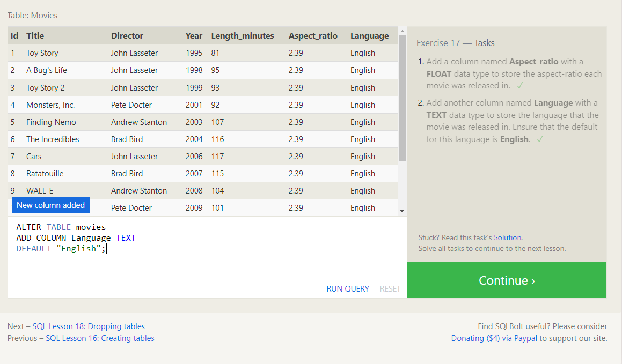Click the table scrollbar up arrow
This screenshot has width=622, height=364.
click(x=403, y=31)
